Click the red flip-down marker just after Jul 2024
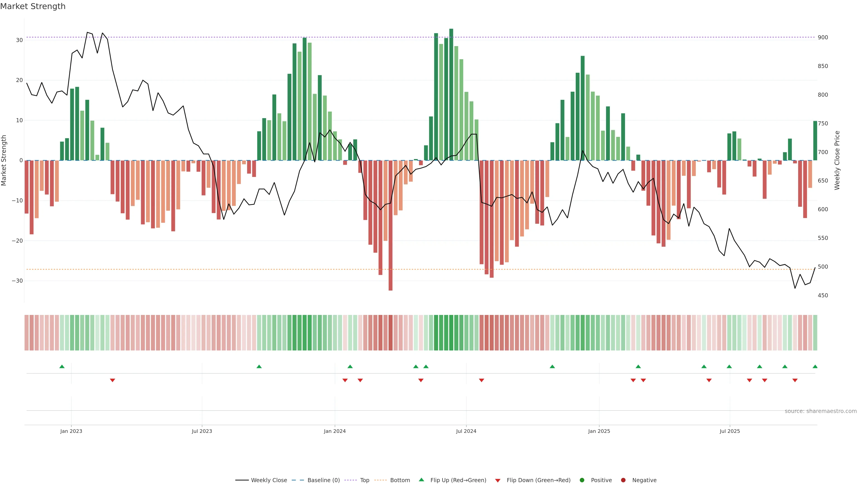 coord(481,380)
